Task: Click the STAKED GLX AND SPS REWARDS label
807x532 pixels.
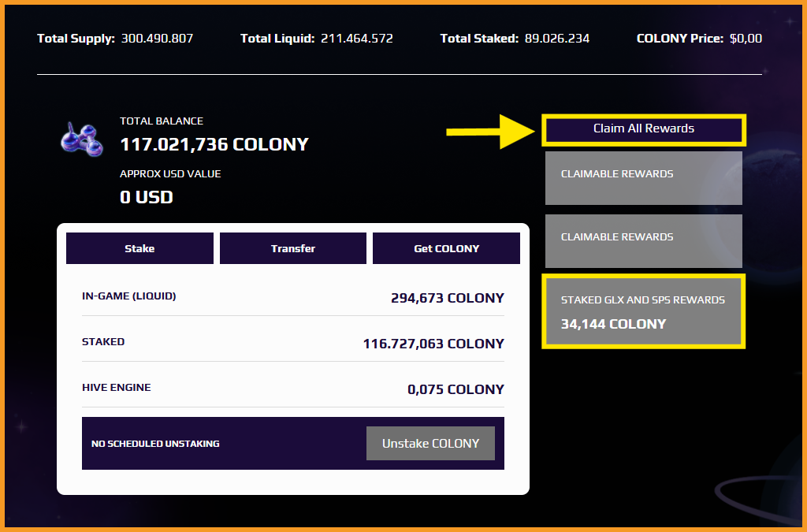Action: (643, 300)
